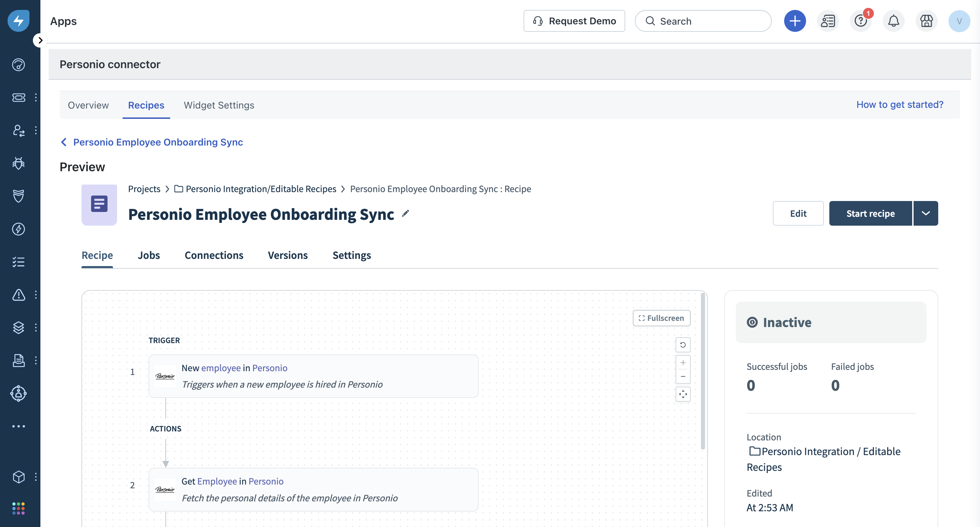This screenshot has width=980, height=527.
Task: Toggle Fullscreen view for the recipe
Action: 661,318
